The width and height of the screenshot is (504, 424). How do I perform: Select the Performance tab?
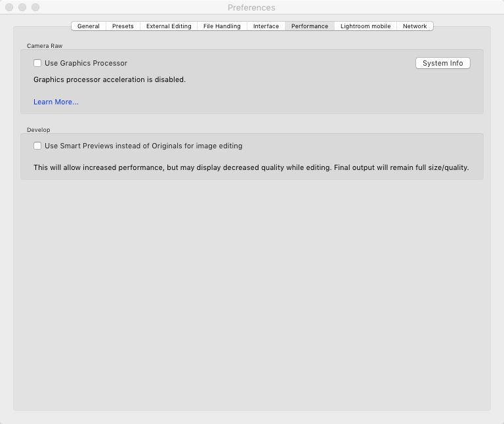point(310,26)
